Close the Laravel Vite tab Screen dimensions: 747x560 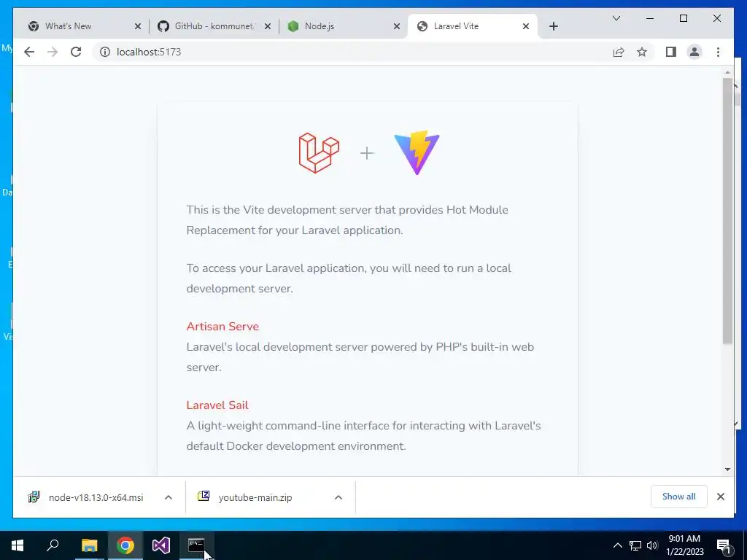(526, 26)
